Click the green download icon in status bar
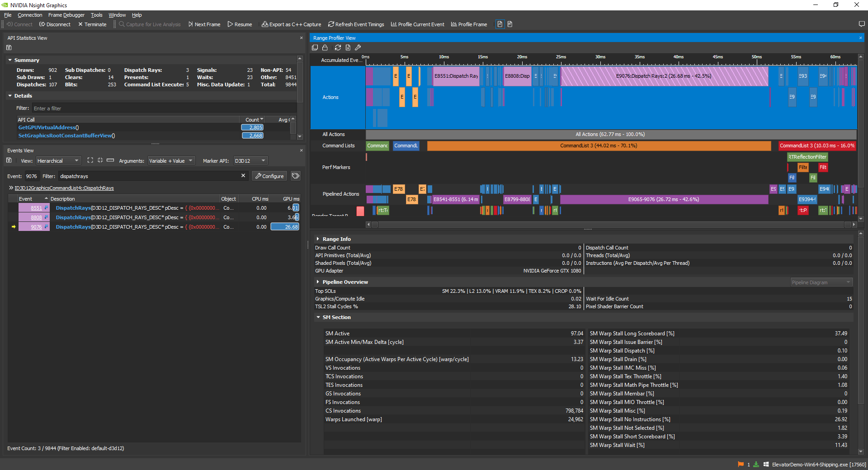868x470 pixels. tap(756, 464)
